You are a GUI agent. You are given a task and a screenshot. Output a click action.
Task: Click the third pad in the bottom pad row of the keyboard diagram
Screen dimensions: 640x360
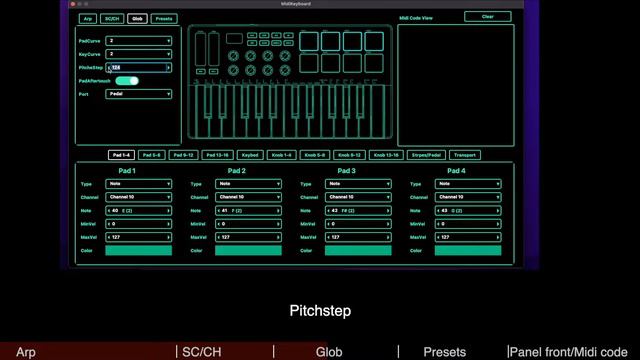point(352,63)
